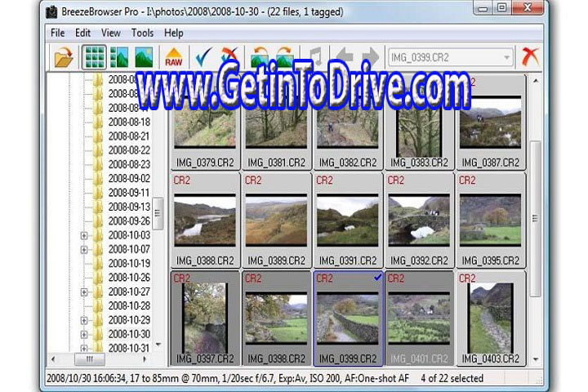Click folder tree scroll right arrow
The image size is (588, 392).
tap(145, 359)
